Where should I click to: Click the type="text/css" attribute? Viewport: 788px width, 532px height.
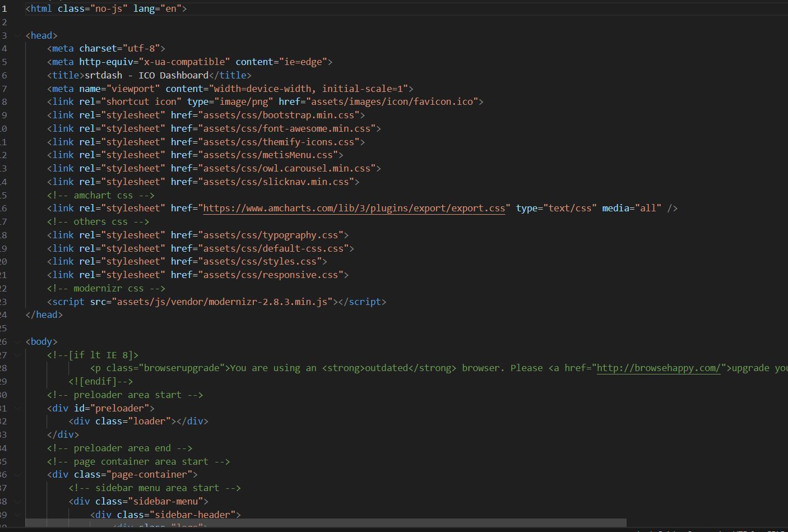(557, 209)
